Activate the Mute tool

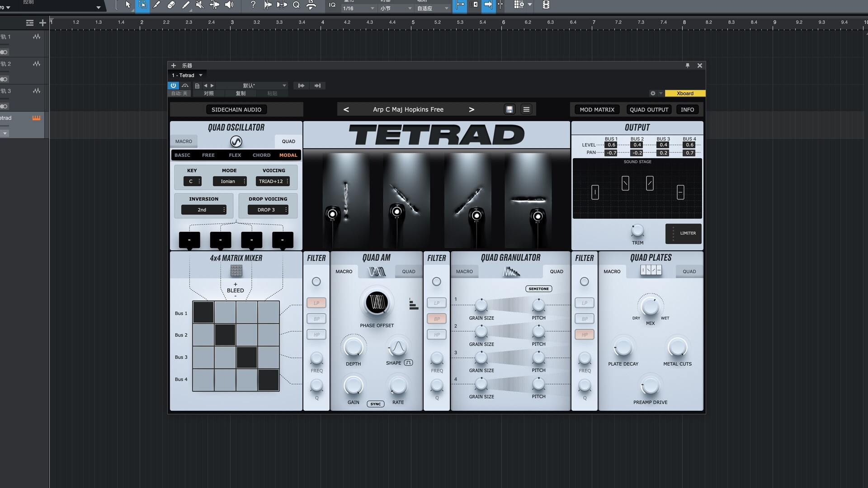point(200,5)
